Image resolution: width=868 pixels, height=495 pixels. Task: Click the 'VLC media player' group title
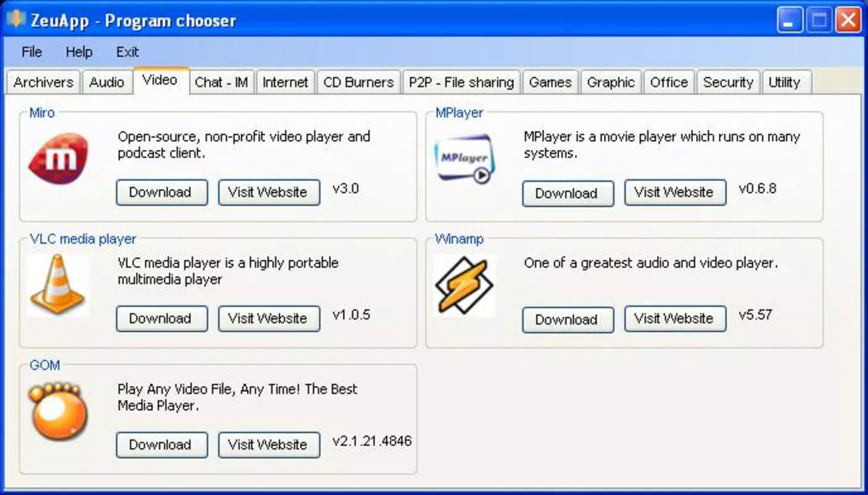tap(83, 239)
